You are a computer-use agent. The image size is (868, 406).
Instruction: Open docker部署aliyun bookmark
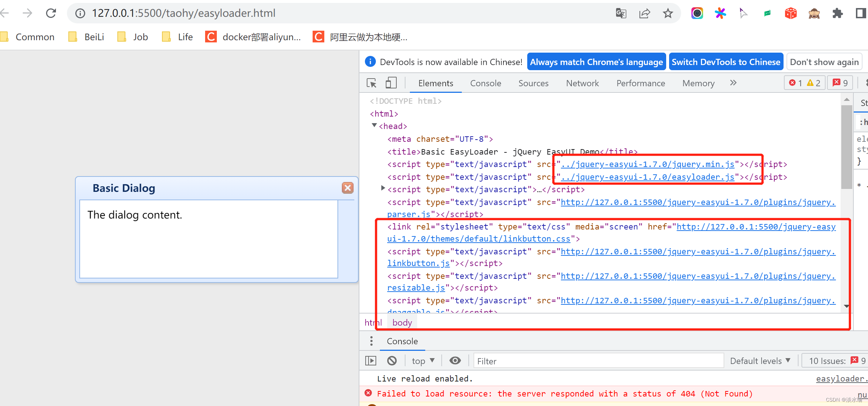[253, 37]
